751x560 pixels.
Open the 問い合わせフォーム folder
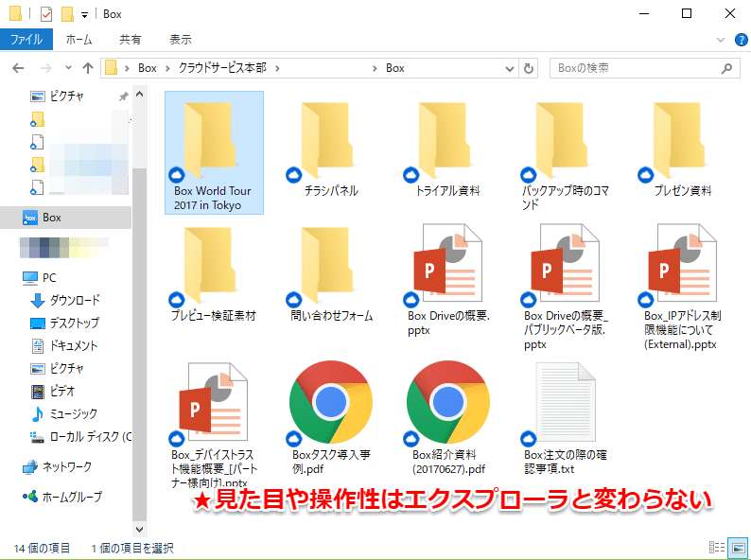(331, 273)
